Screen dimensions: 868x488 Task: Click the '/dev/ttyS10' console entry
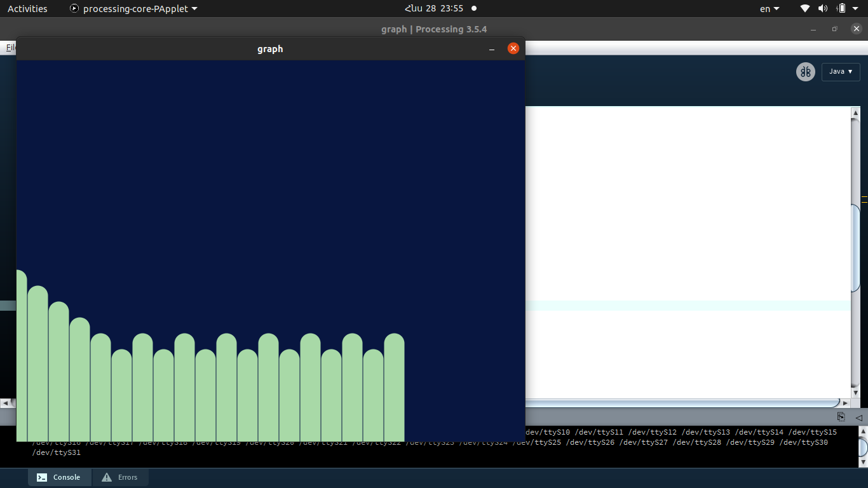click(x=548, y=432)
